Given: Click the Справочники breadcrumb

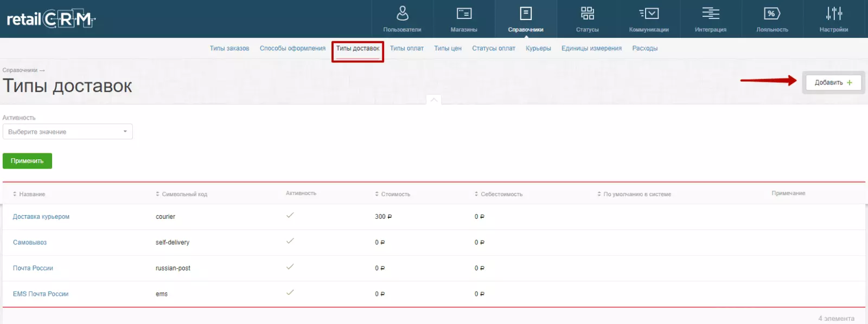Looking at the screenshot, I should [x=20, y=70].
